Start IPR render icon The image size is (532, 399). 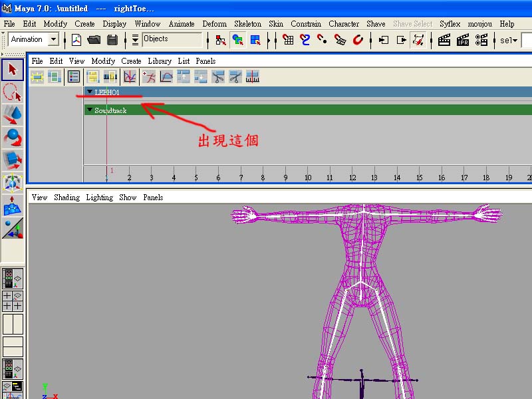(462, 40)
